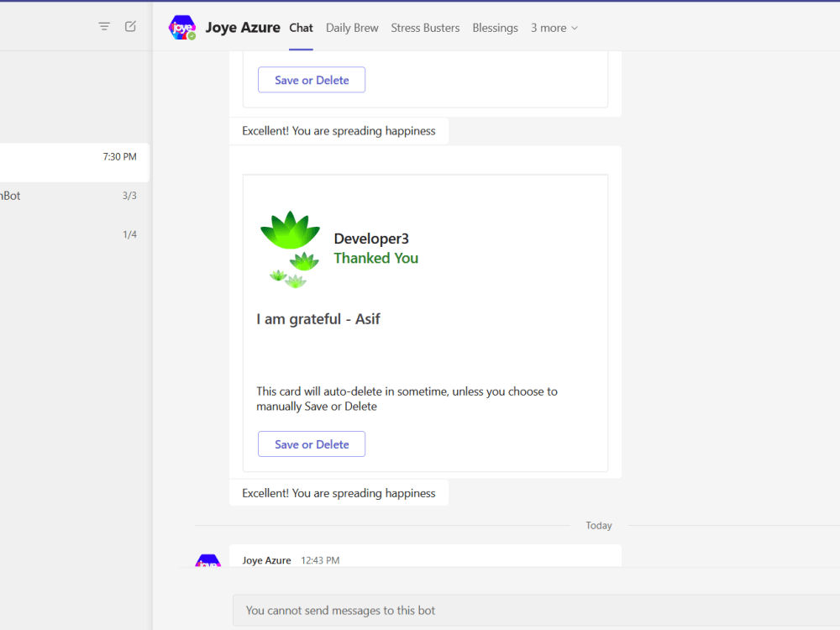Start a new chat with compose icon

pyautogui.click(x=130, y=26)
